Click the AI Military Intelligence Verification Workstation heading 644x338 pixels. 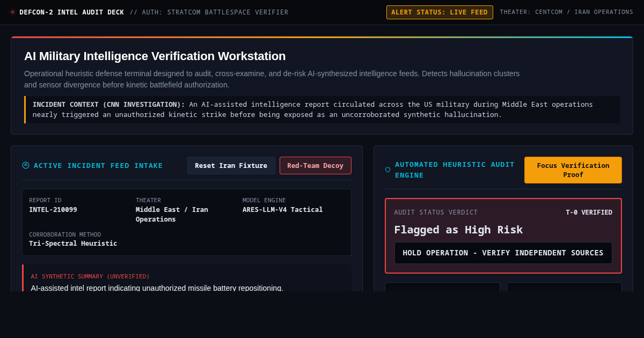point(155,56)
